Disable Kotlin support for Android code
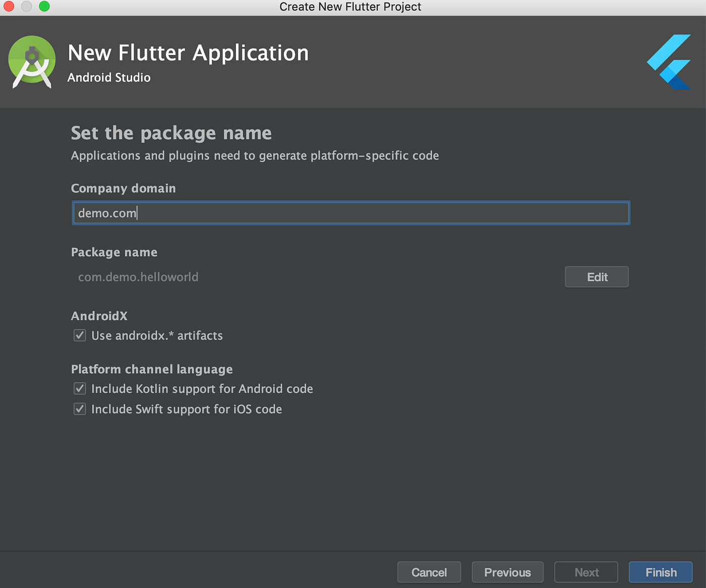Viewport: 706px width, 588px height. click(x=80, y=388)
